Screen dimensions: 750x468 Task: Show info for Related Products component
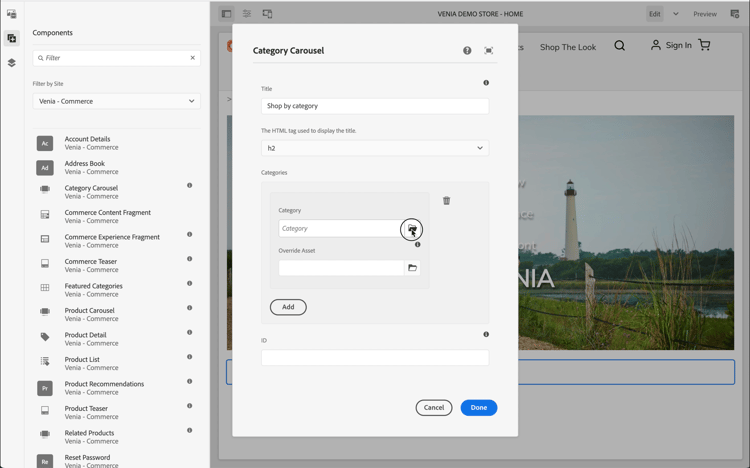point(189,430)
